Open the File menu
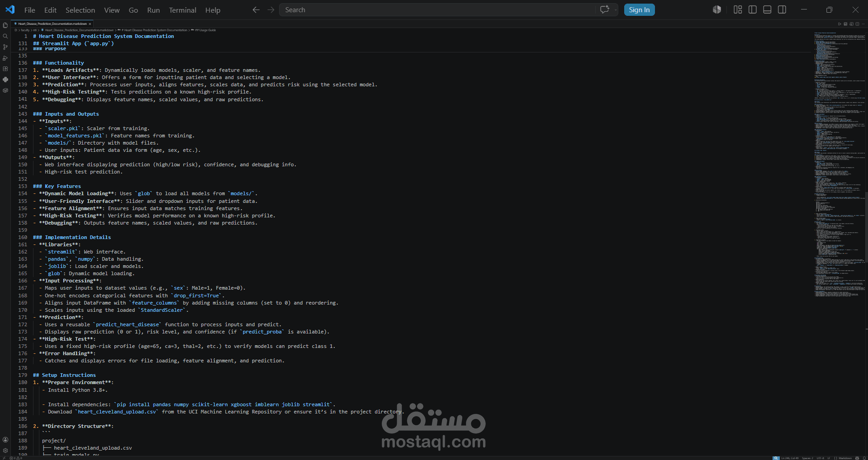 30,10
